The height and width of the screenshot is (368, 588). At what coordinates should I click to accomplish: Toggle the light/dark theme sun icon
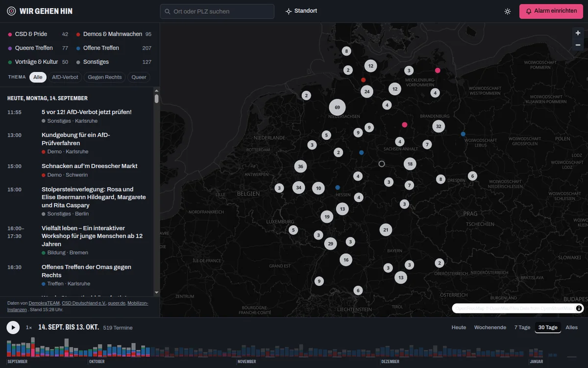pos(507,11)
